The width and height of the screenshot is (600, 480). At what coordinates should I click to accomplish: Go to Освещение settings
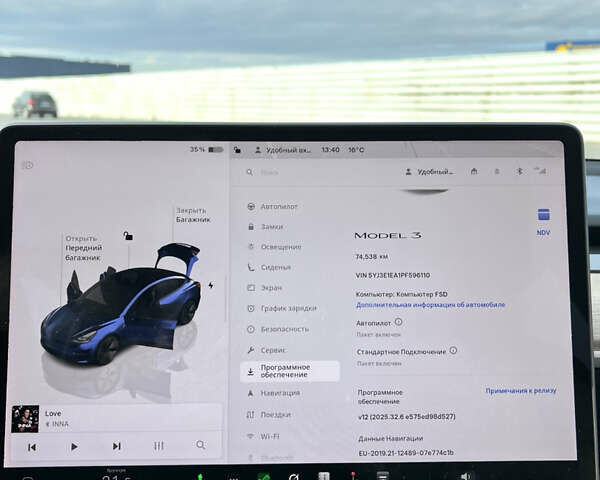pyautogui.click(x=280, y=247)
